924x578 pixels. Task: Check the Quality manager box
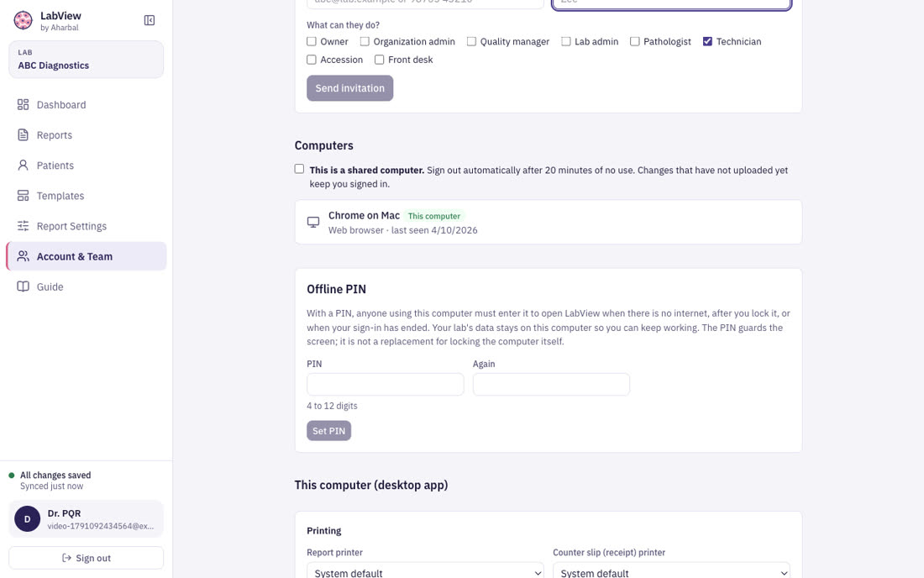(x=471, y=41)
